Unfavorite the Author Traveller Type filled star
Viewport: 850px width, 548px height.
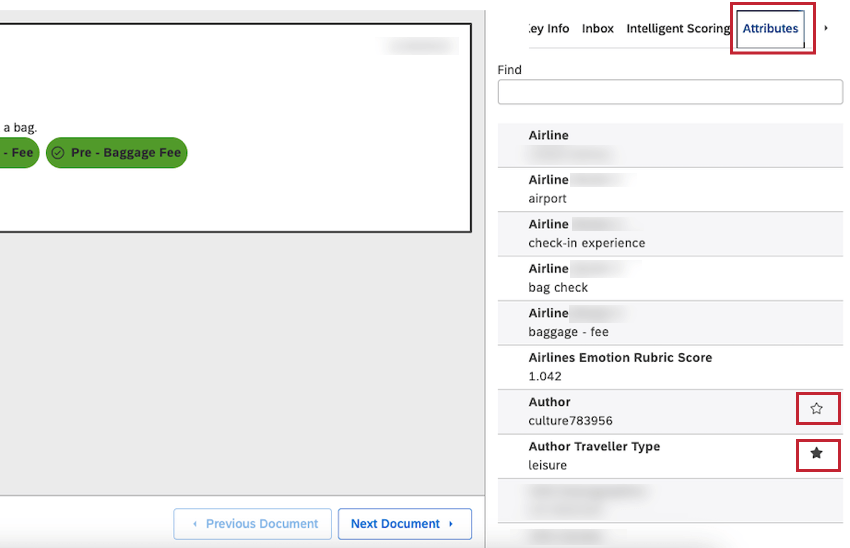point(816,453)
